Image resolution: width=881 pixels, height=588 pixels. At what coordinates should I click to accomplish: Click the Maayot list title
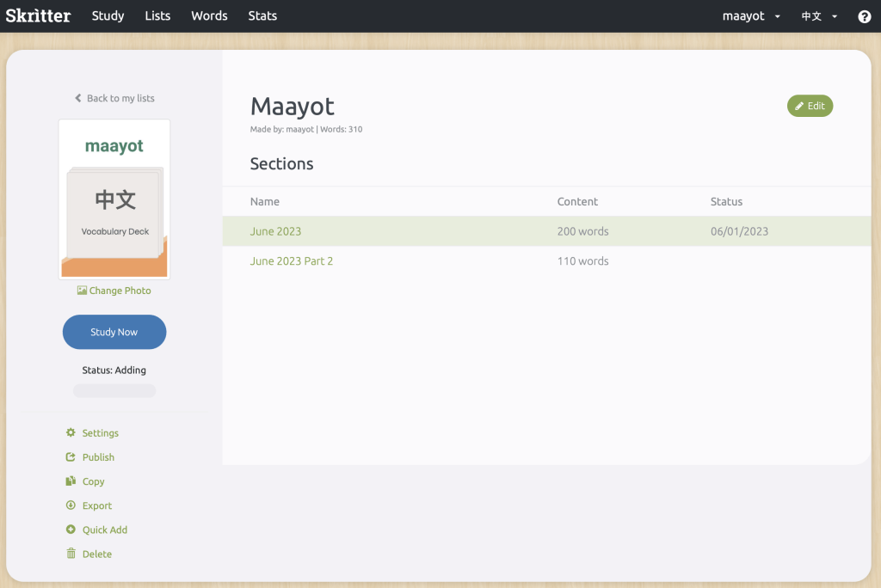click(x=293, y=106)
